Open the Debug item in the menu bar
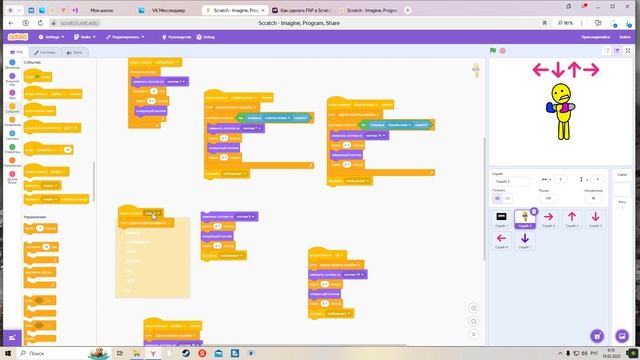The image size is (640, 360). [x=206, y=37]
